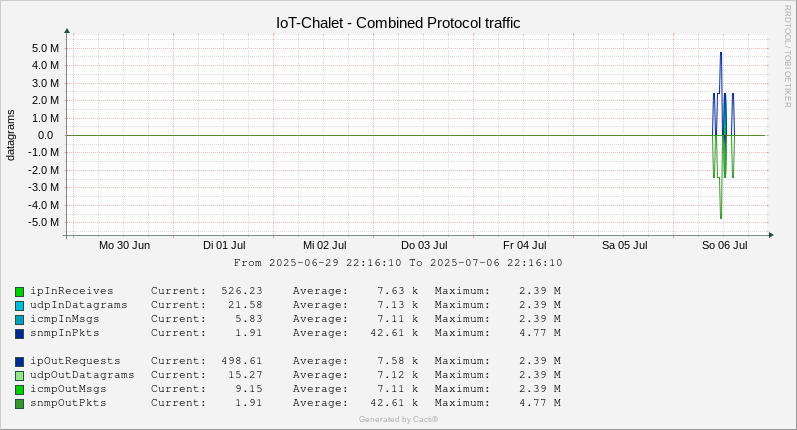Click the So 06 Jul date label

click(724, 245)
